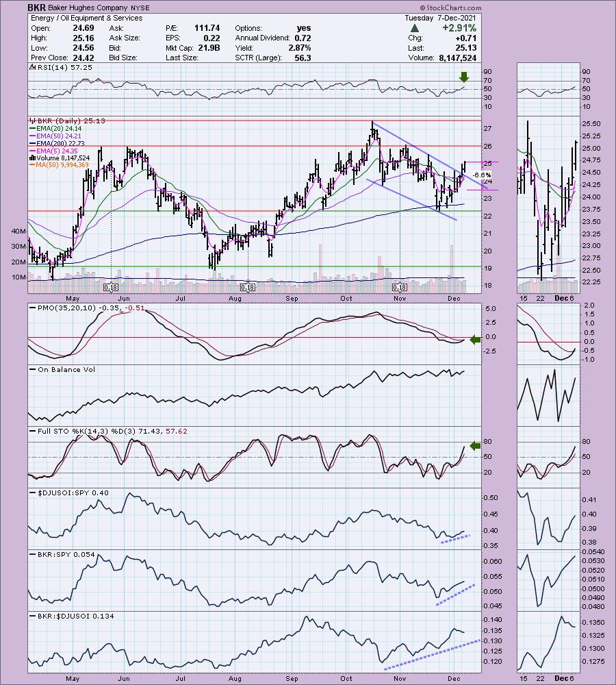The image size is (616, 685).
Task: Click the Sep label on bottom date axis
Action: [292, 678]
